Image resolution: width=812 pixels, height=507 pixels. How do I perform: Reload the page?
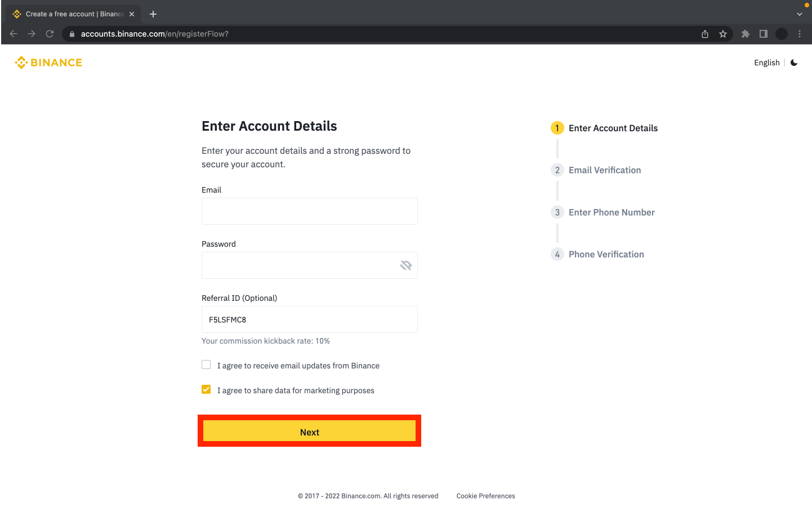click(x=50, y=34)
